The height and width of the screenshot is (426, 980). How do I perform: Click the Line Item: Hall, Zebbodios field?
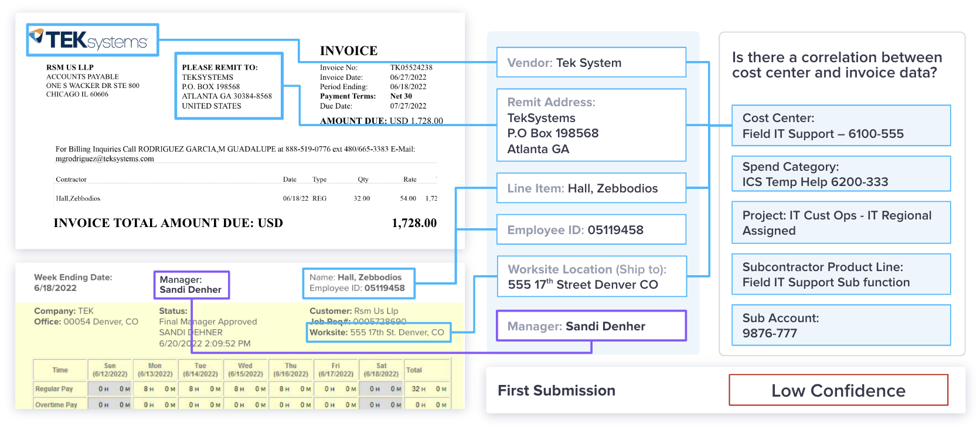(x=591, y=188)
